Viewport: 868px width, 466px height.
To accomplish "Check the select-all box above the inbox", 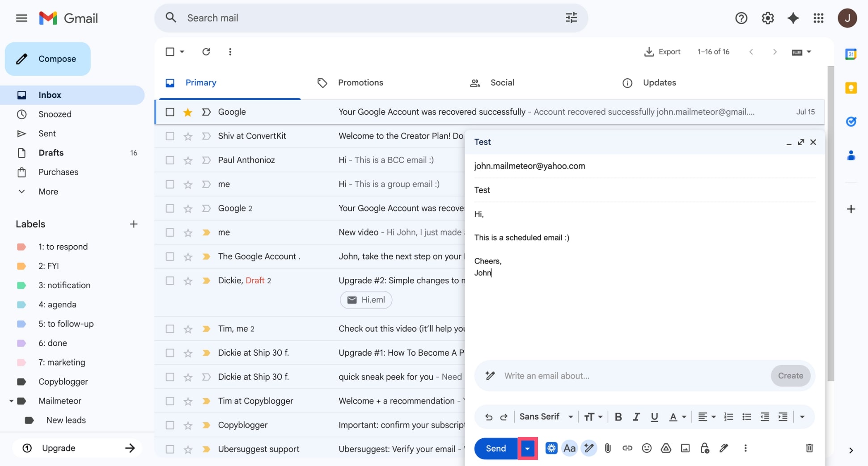I will pos(170,51).
